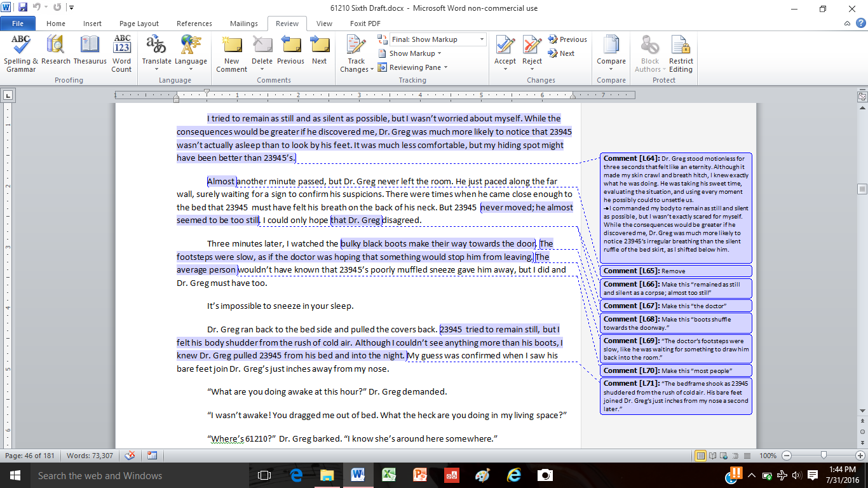This screenshot has width=868, height=488.
Task: Run Spelling & Grammar check
Action: tap(21, 54)
